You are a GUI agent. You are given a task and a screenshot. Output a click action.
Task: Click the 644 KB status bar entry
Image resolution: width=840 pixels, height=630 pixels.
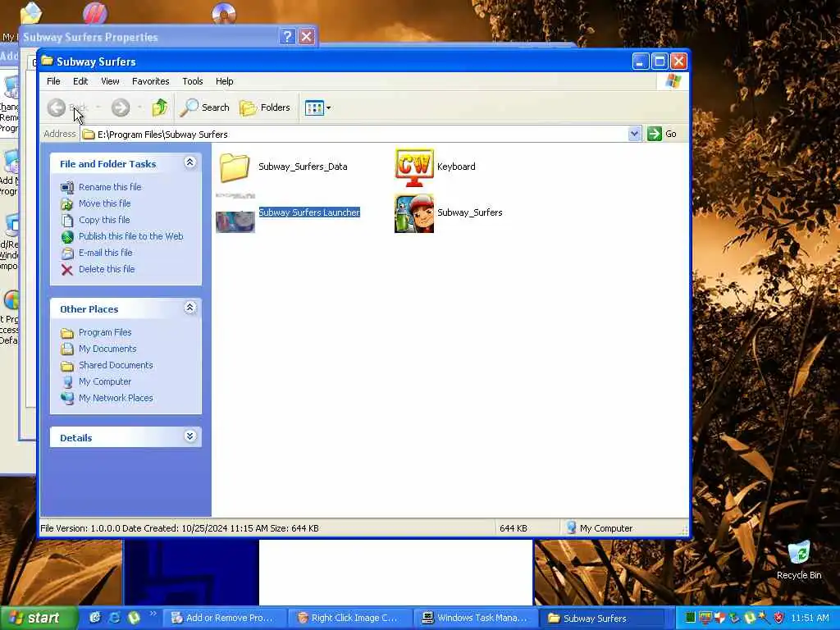(x=514, y=528)
